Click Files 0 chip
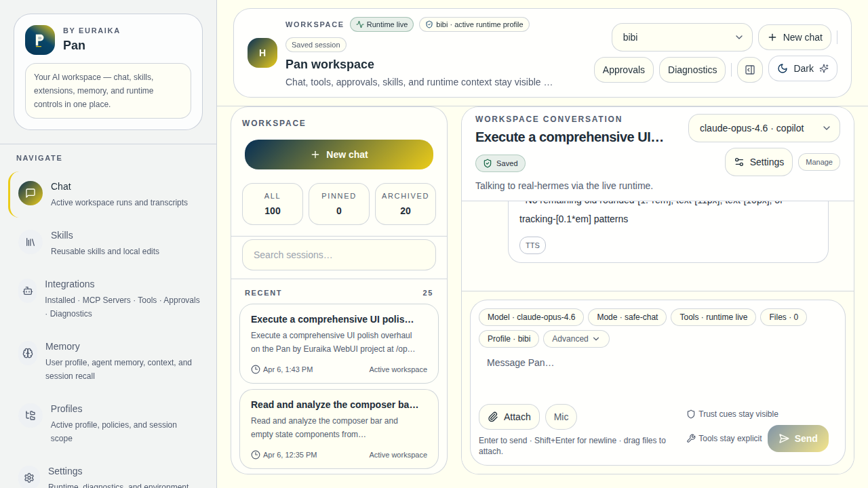This screenshot has height=488, width=868. click(784, 317)
